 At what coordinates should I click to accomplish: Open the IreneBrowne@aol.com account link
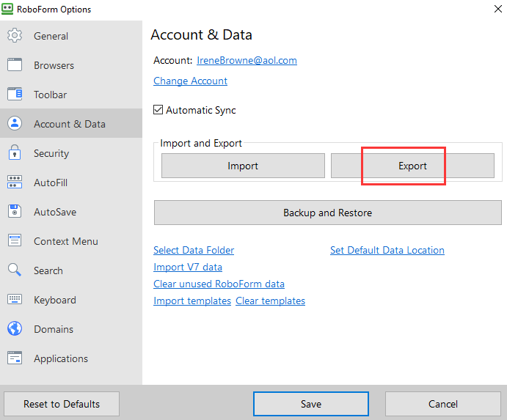(x=247, y=61)
